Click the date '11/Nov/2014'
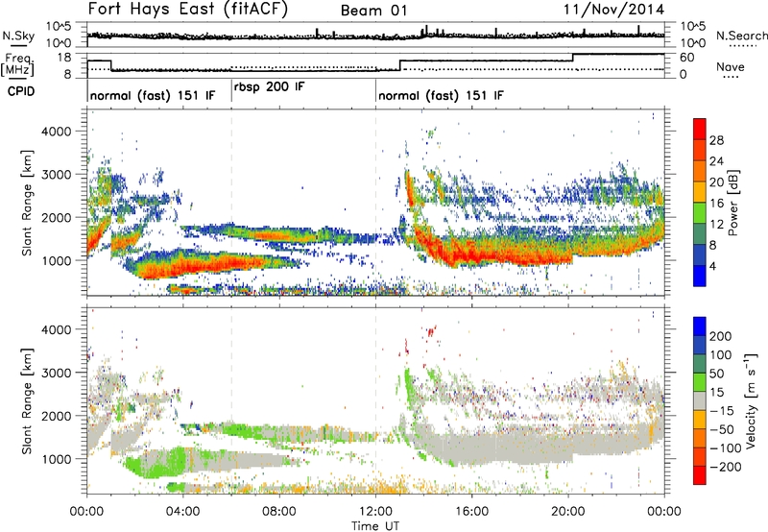This screenshot has width=768, height=532. click(x=613, y=10)
